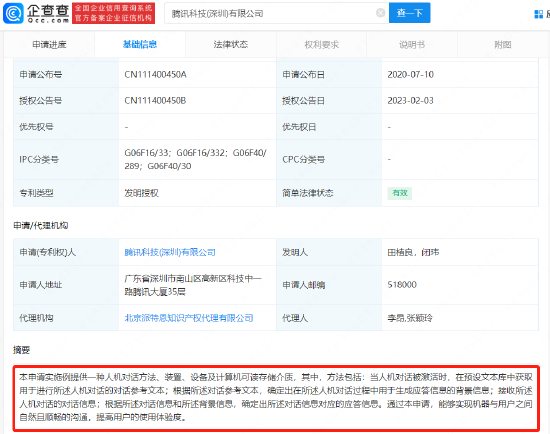This screenshot has width=550, height=434.
Task: Select the publication number CN111400450A
Action: click(x=155, y=74)
